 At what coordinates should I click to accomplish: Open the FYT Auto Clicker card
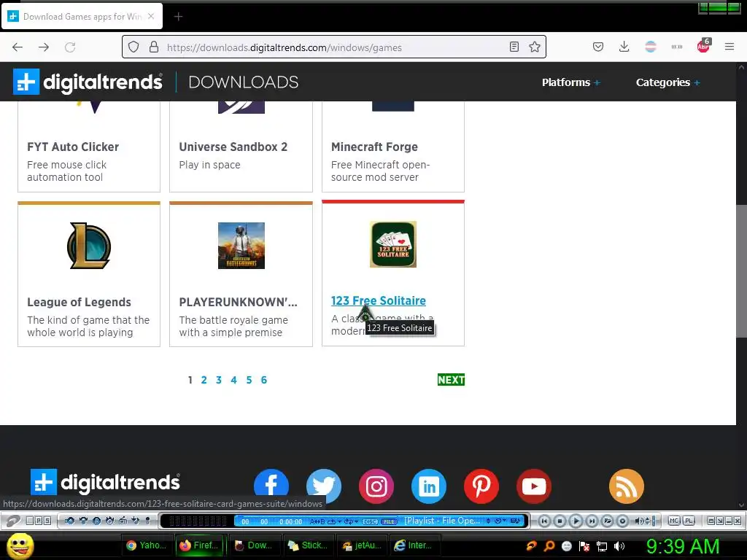89,147
